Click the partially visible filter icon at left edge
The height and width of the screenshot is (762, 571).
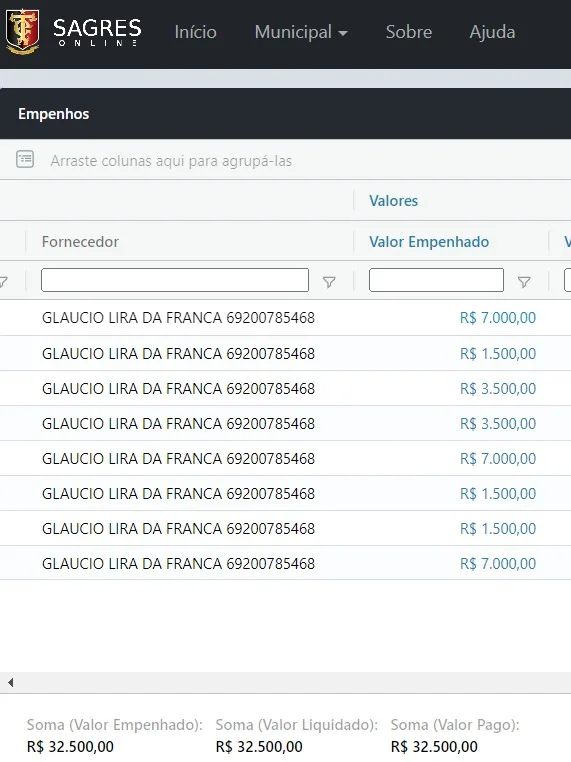click(x=3, y=282)
